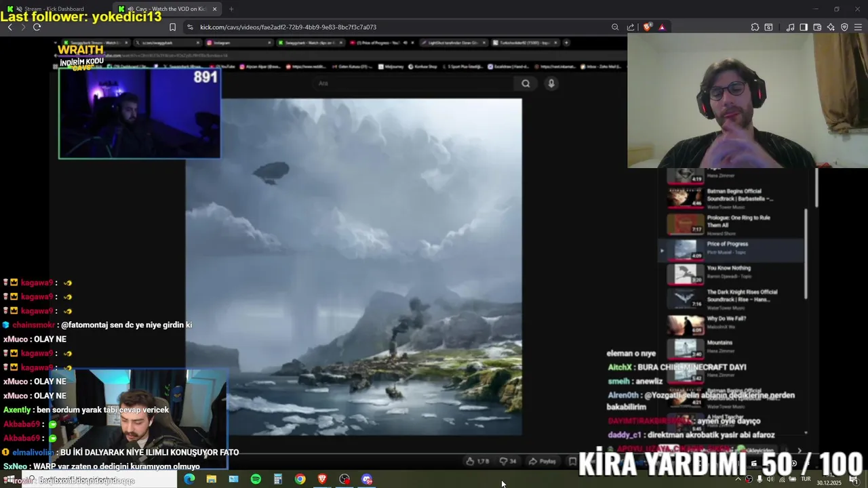
Task: Click the play indicator beside Price of Progress
Action: click(662, 251)
